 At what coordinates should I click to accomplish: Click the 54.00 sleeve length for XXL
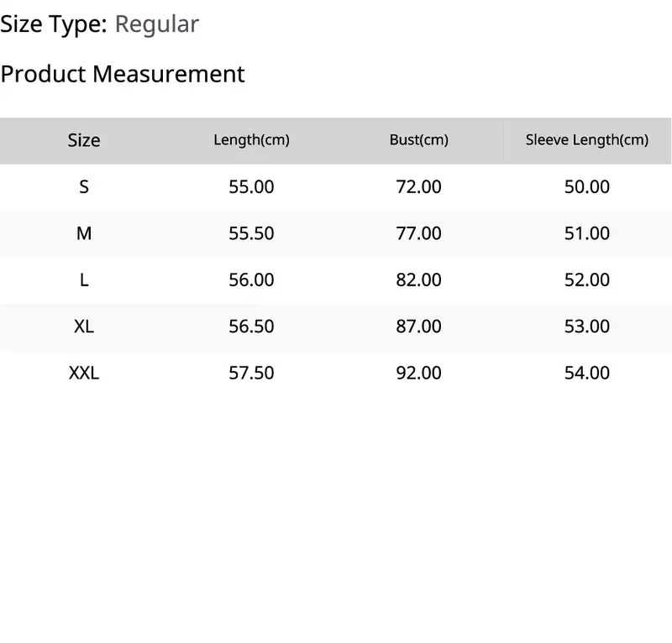(x=587, y=373)
